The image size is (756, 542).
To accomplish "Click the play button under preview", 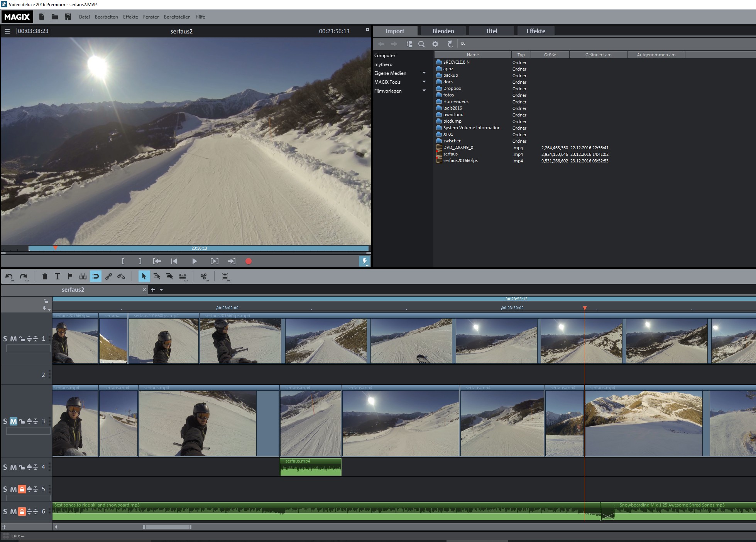I will 194,261.
